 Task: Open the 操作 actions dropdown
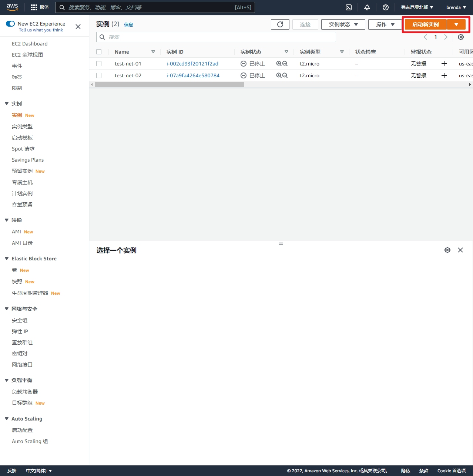385,24
